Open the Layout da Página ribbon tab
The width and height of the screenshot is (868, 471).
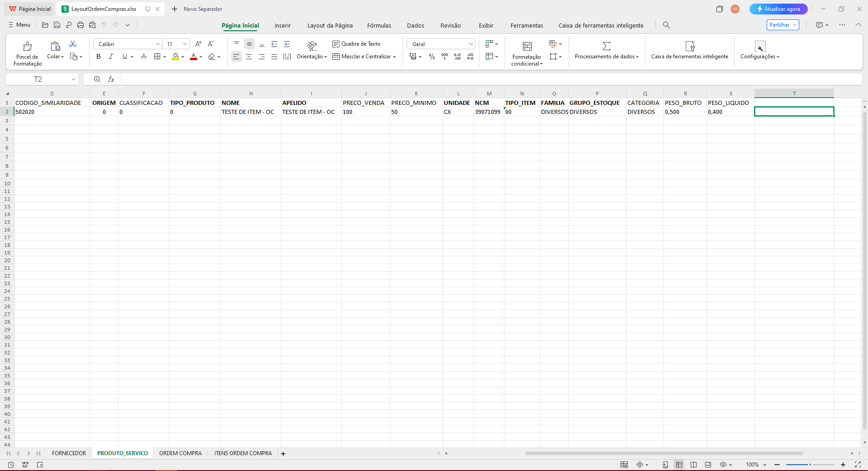tap(330, 25)
